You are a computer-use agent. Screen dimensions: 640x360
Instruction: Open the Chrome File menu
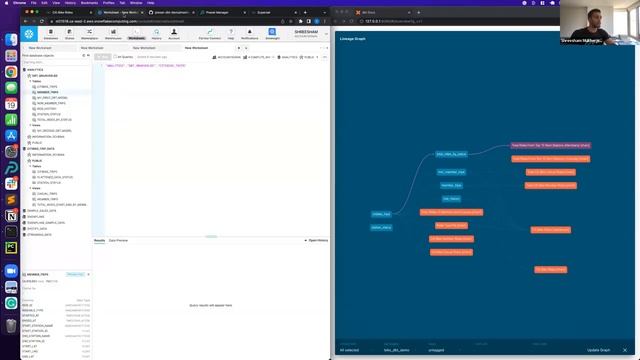pyautogui.click(x=34, y=3)
